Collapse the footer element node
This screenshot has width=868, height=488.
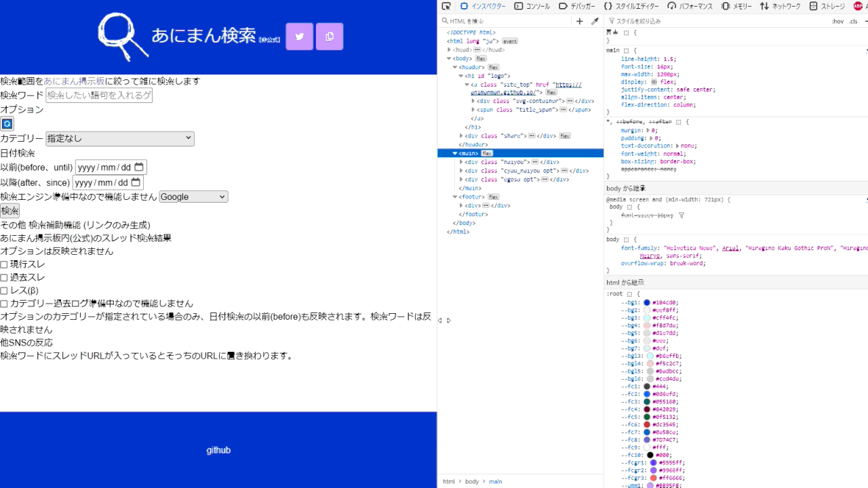coord(455,197)
